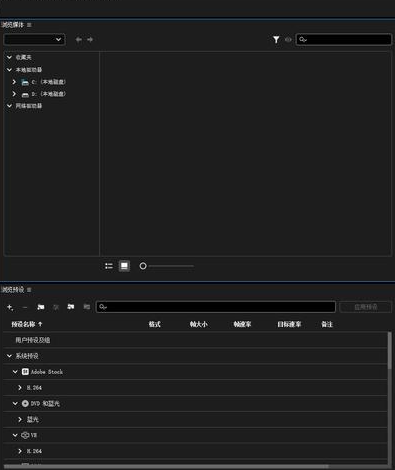Expand the 蓝光 Blu-ray subgroup
This screenshot has height=470, width=395.
pyautogui.click(x=20, y=419)
